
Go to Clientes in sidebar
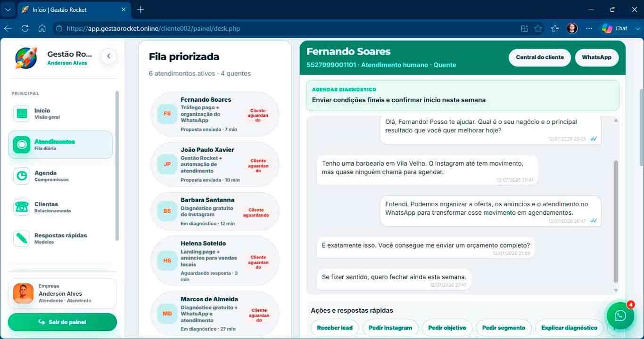click(x=60, y=207)
